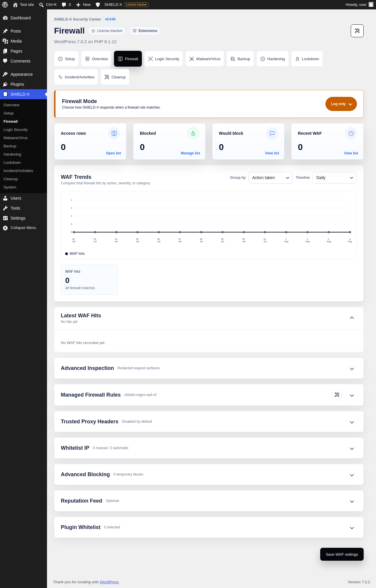The height and width of the screenshot is (588, 376).
Task: Click the clock icon on Recent WAF card
Action: tap(351, 133)
